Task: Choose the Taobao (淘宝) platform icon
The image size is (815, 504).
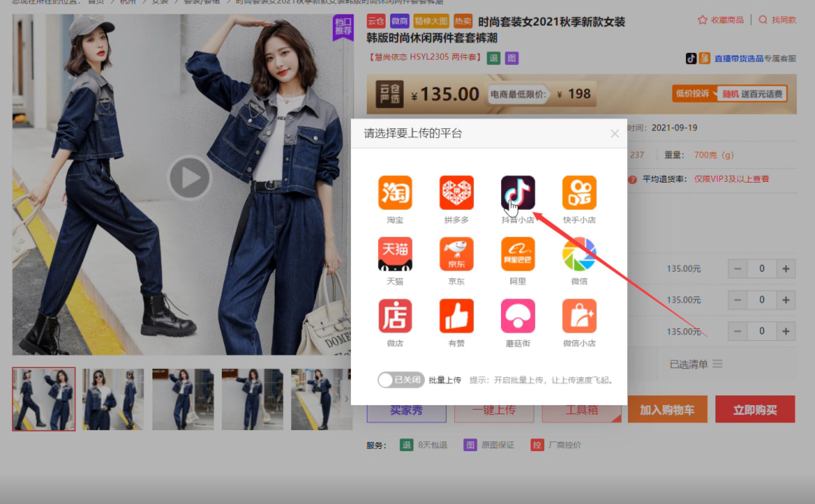Action: point(395,192)
